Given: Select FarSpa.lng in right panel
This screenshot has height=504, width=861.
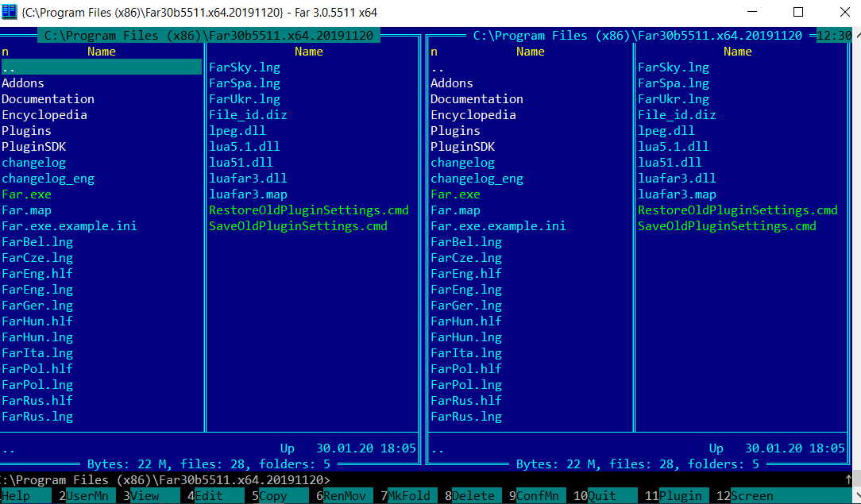Looking at the screenshot, I should click(x=674, y=83).
